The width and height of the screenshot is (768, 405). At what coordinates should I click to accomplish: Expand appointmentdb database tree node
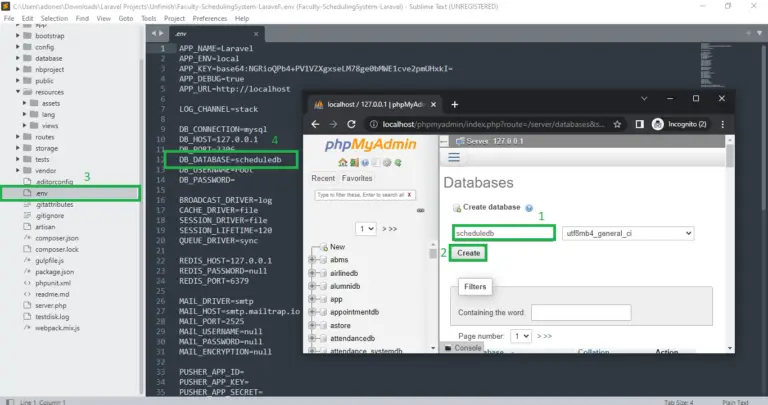[312, 312]
